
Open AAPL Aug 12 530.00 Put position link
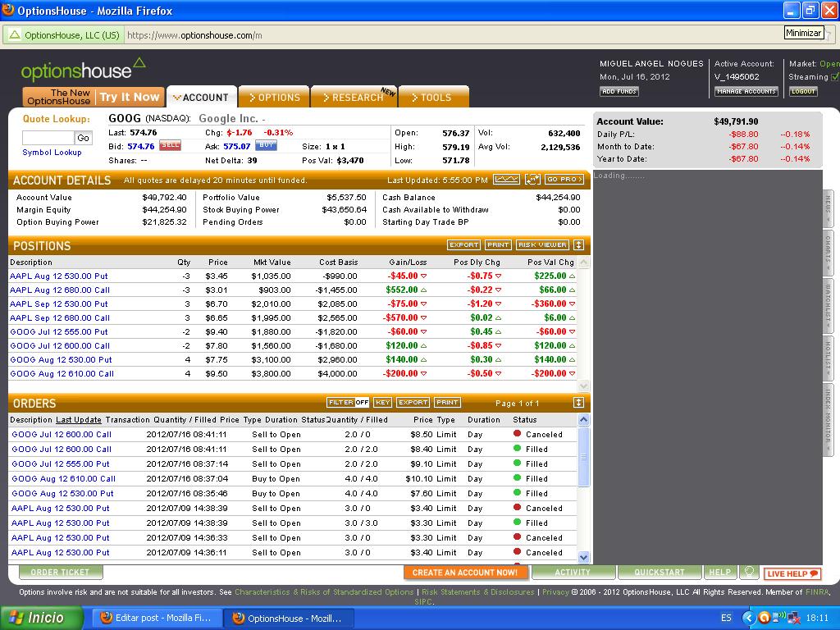59,276
